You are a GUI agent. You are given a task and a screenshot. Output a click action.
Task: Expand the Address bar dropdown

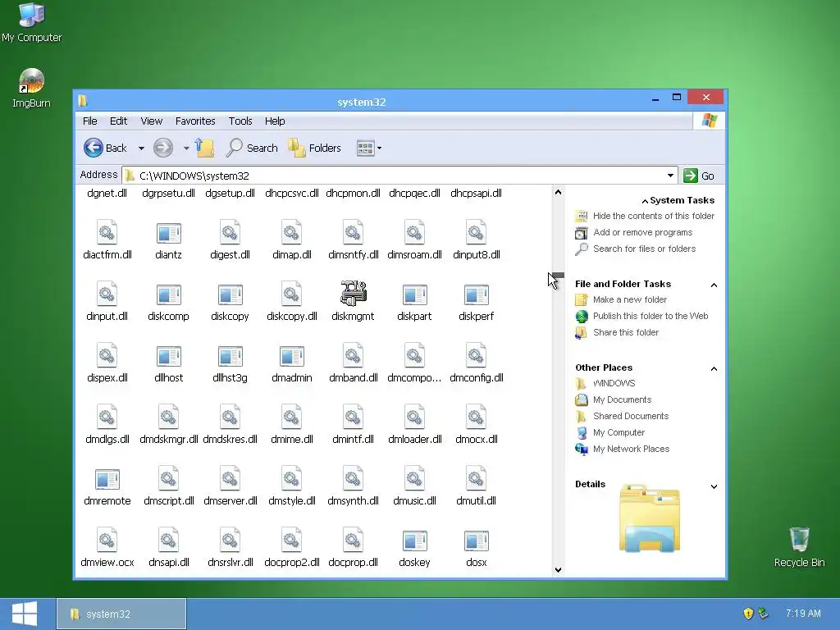670,176
